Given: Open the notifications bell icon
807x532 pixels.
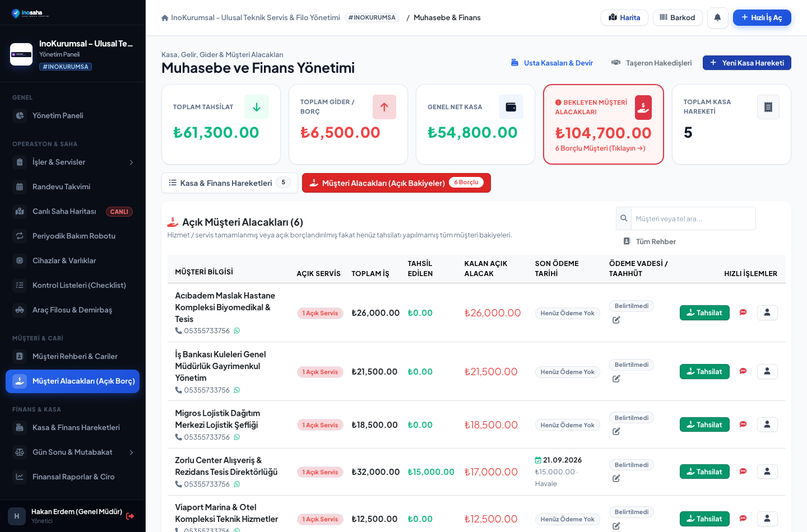Looking at the screenshot, I should pos(717,17).
